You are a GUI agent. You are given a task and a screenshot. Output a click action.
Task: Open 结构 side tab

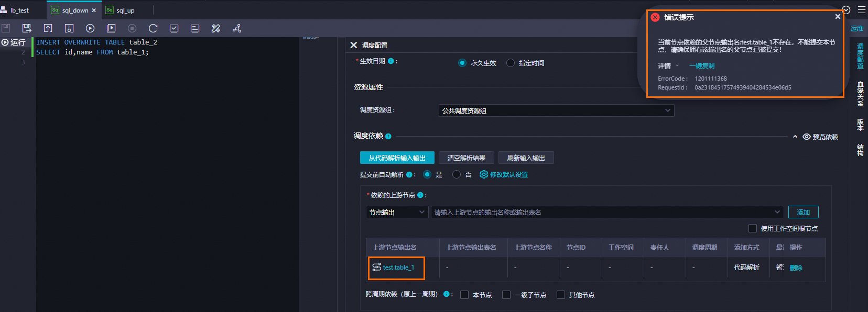click(x=860, y=150)
